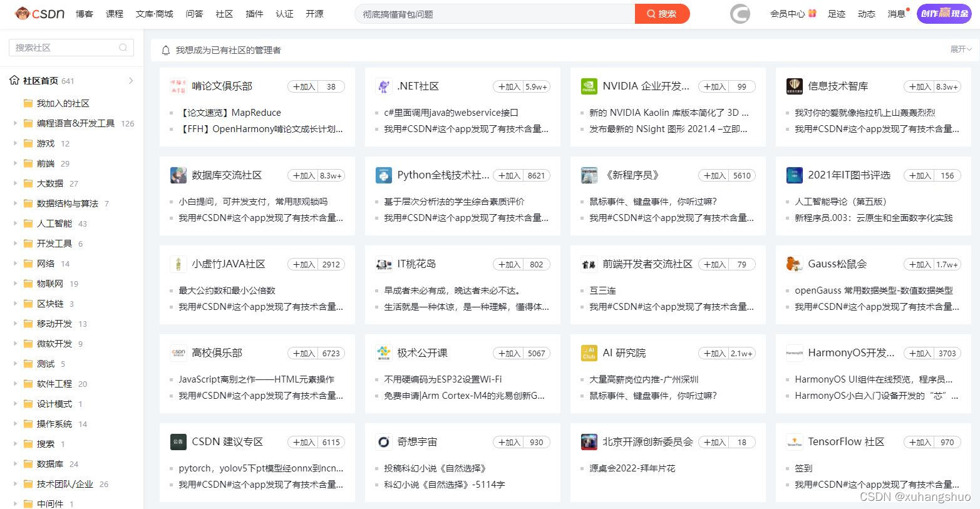The width and height of the screenshot is (980, 509).
Task: Open post 源桌会2022-拜年片花
Action: click(x=632, y=468)
